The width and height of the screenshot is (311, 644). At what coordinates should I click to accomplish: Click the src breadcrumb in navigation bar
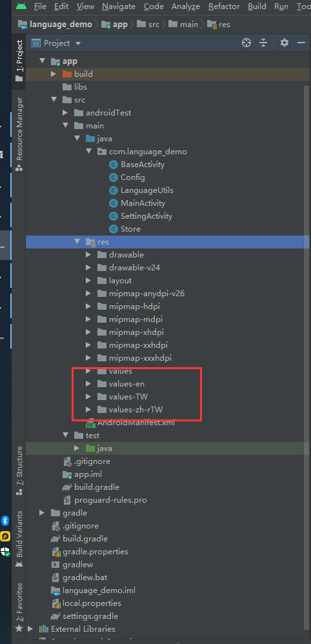(x=154, y=25)
